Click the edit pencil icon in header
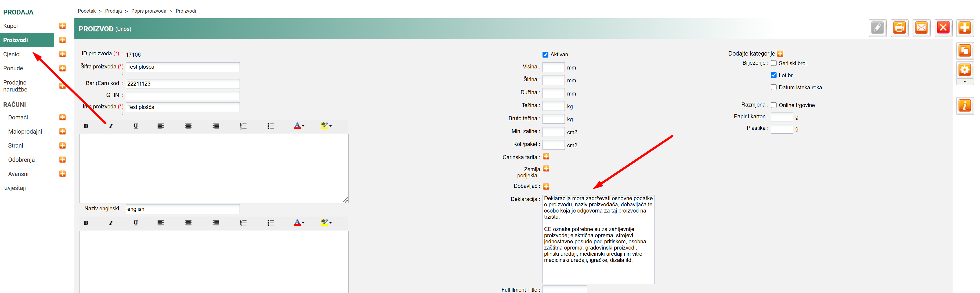This screenshot has width=980, height=293. click(877, 28)
